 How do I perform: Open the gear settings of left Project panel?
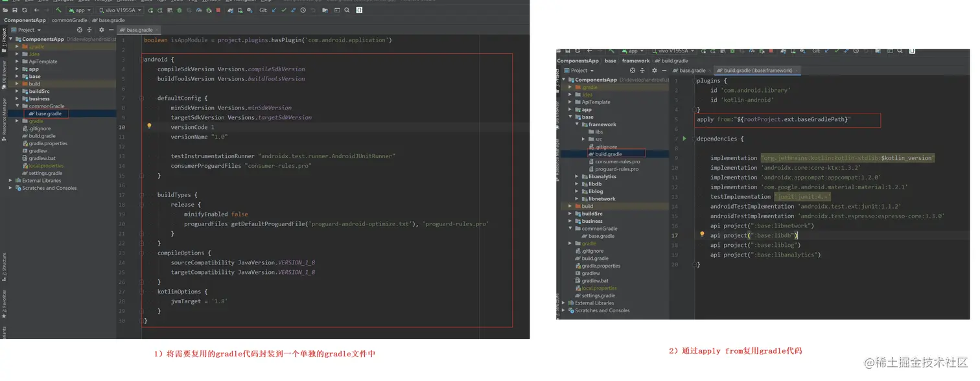(102, 30)
